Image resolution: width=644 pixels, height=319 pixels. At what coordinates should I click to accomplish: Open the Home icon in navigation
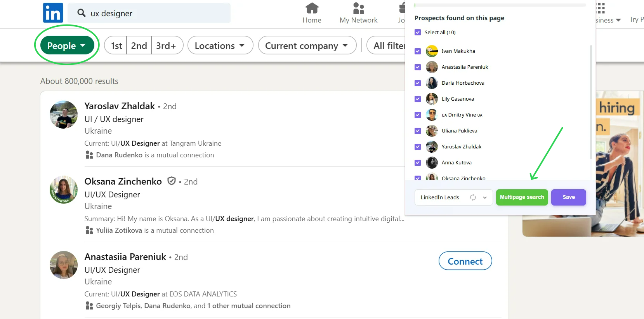coord(312,8)
